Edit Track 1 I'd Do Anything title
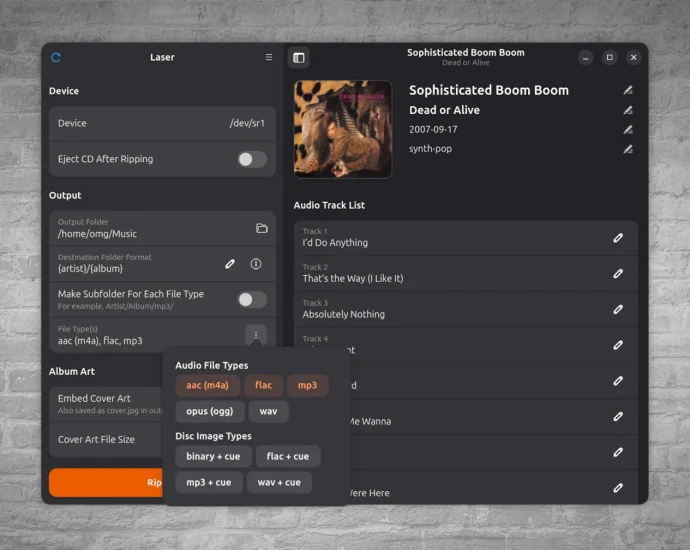The height and width of the screenshot is (550, 690). click(618, 238)
